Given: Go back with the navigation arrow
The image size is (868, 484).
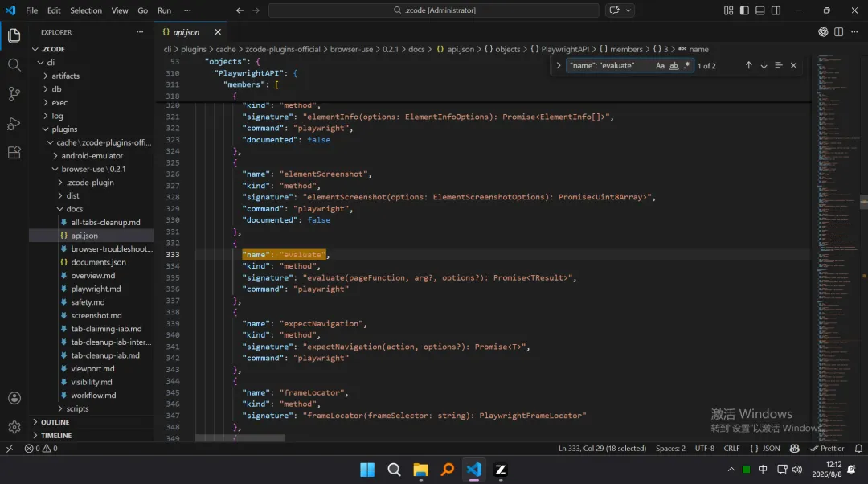Looking at the screenshot, I should tap(240, 10).
